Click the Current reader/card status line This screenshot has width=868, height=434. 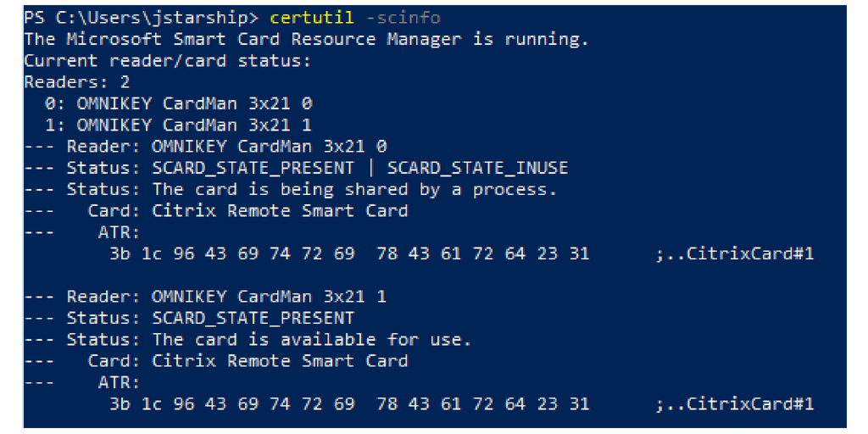click(168, 61)
